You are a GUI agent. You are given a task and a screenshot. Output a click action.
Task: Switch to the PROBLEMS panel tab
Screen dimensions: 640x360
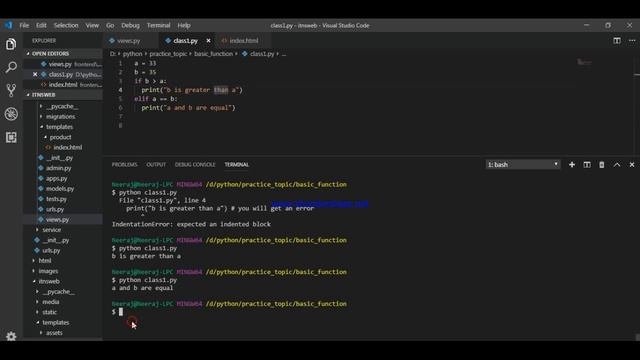point(124,164)
